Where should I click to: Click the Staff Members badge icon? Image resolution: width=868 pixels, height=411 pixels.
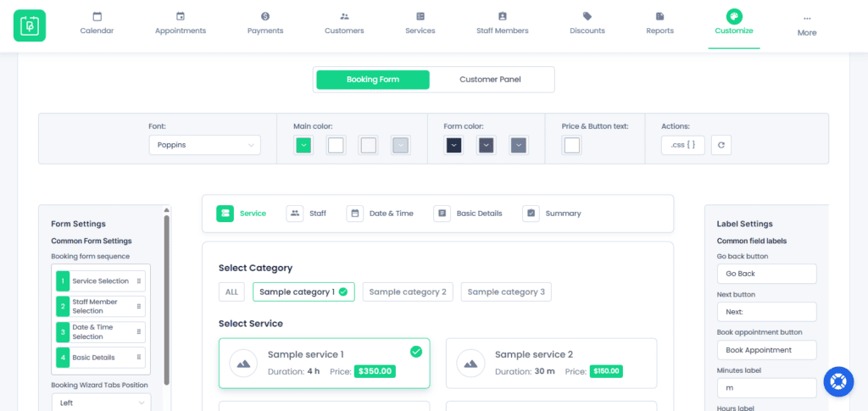click(502, 16)
